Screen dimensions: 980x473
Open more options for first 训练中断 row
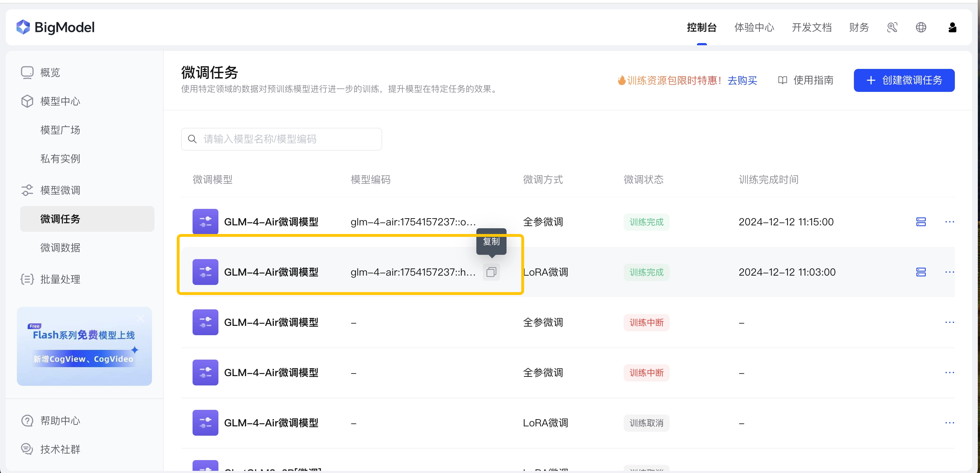pos(949,322)
